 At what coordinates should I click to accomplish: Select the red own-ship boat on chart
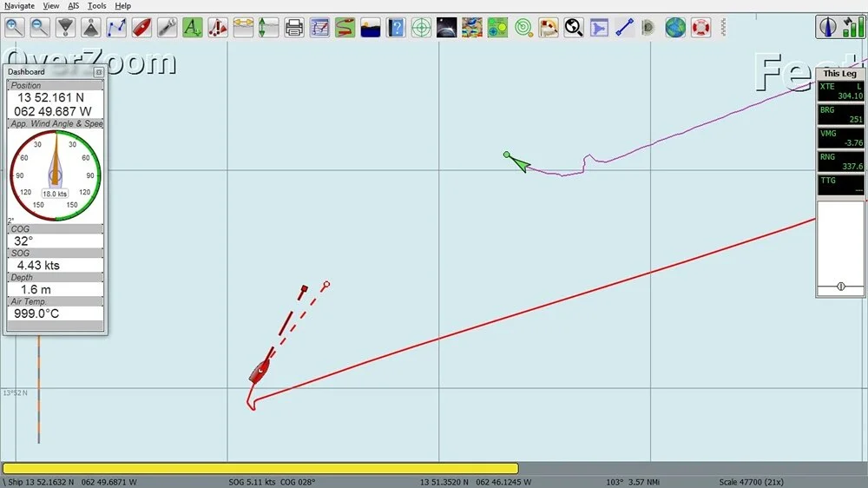pyautogui.click(x=260, y=371)
